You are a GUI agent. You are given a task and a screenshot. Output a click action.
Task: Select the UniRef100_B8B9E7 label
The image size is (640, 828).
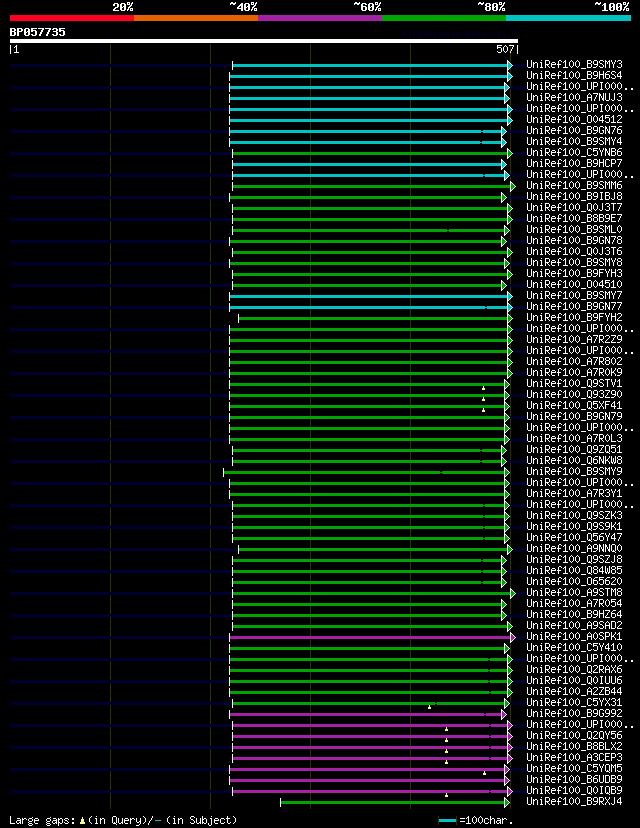(x=574, y=219)
